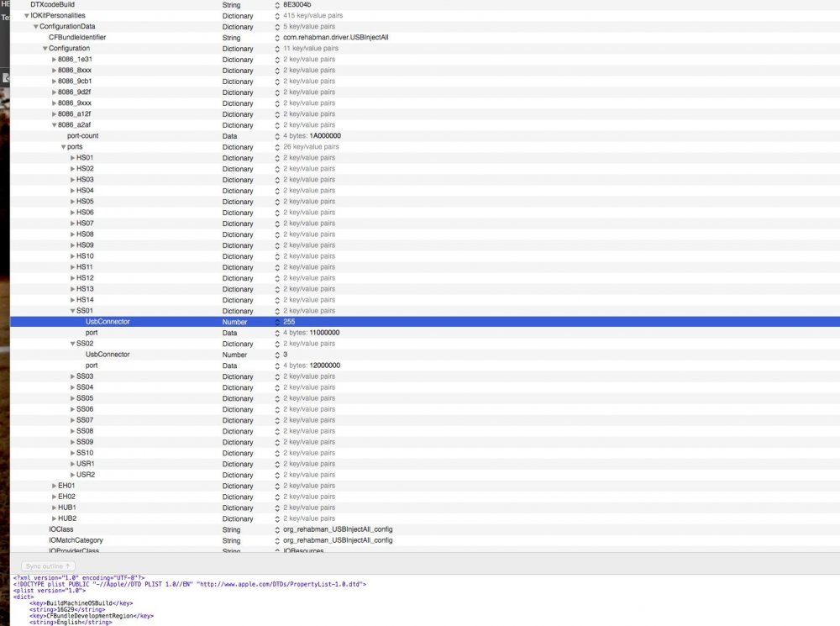Image resolution: width=840 pixels, height=626 pixels.
Task: Expand the HS03 port
Action: pos(72,180)
